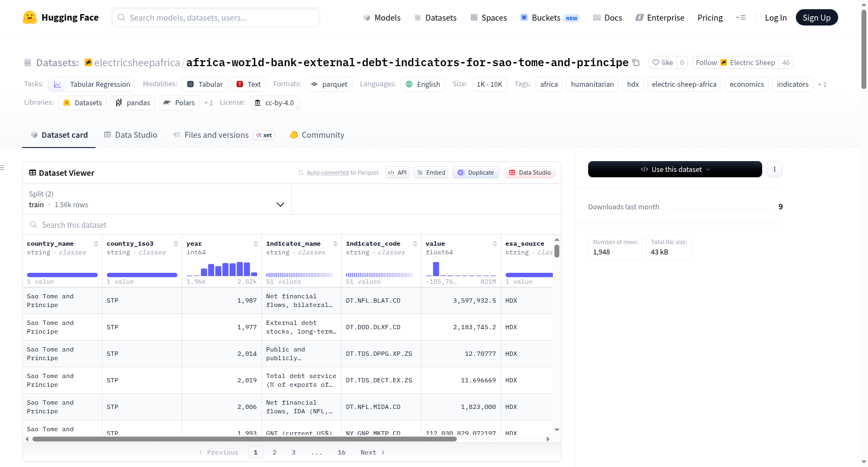Like the dataset with the heart button

662,62
